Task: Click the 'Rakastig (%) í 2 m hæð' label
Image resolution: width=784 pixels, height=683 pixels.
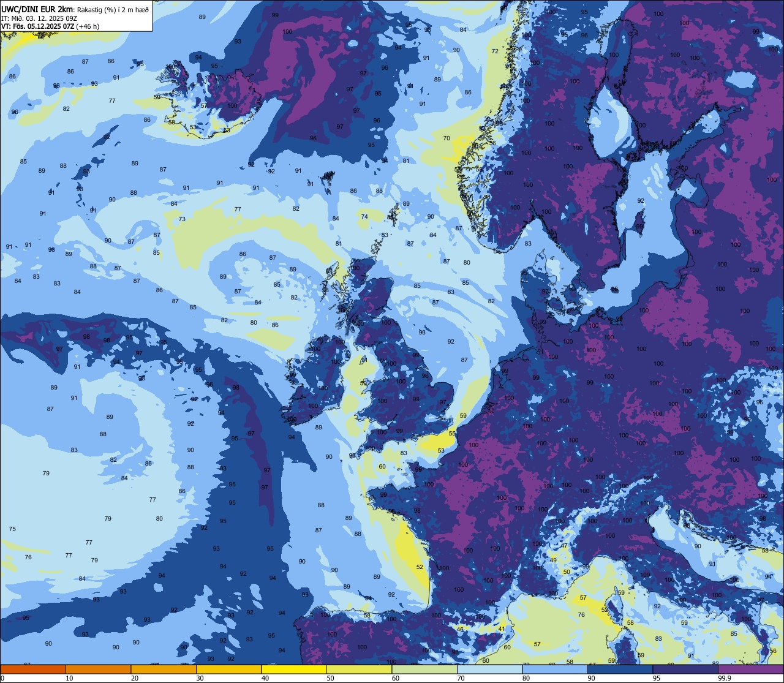Action: point(113,9)
